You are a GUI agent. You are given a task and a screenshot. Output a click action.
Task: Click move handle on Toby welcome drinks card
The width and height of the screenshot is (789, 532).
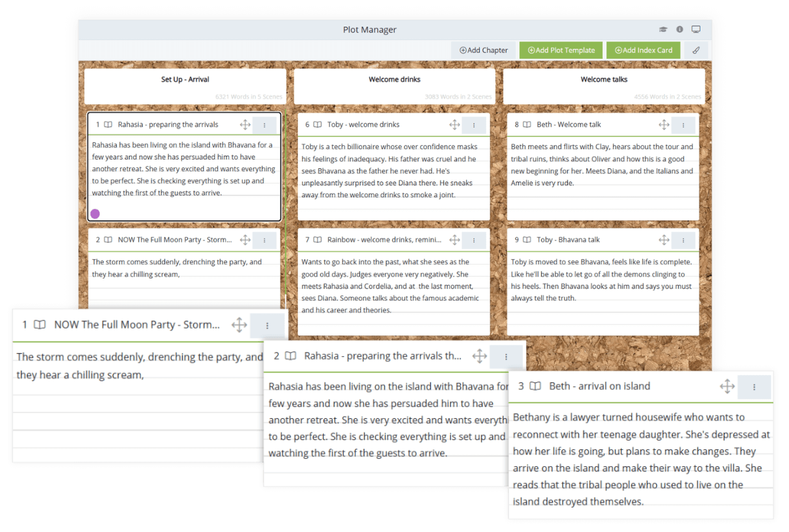click(455, 125)
